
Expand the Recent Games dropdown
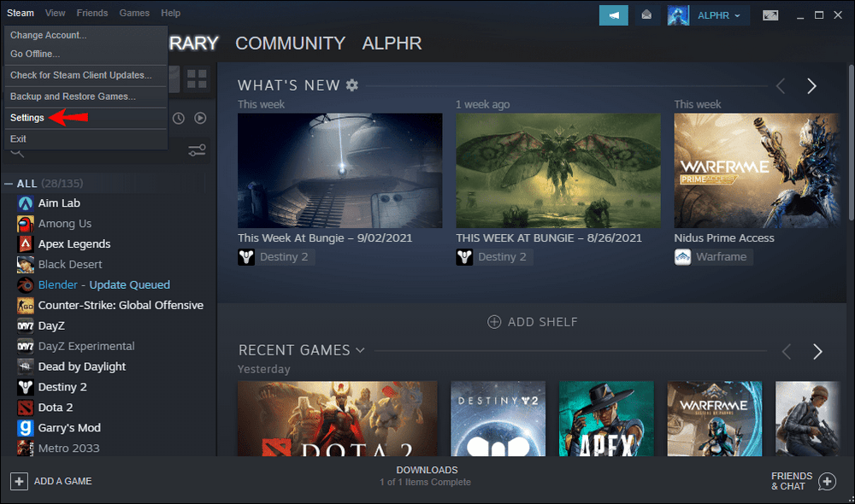pyautogui.click(x=360, y=350)
